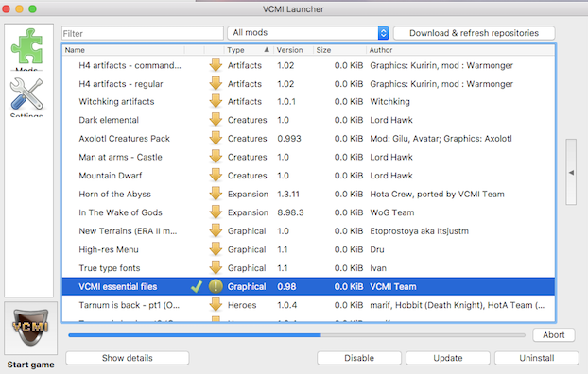Click download arrow for Horn of the Abyss
The width and height of the screenshot is (588, 374).
click(216, 195)
